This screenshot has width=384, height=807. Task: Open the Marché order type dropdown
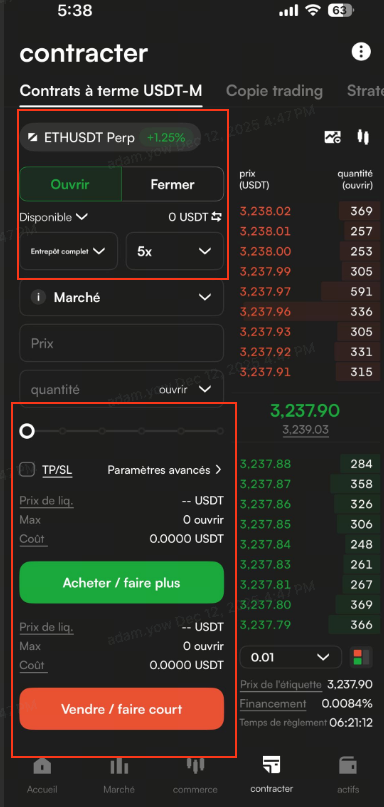tap(121, 297)
